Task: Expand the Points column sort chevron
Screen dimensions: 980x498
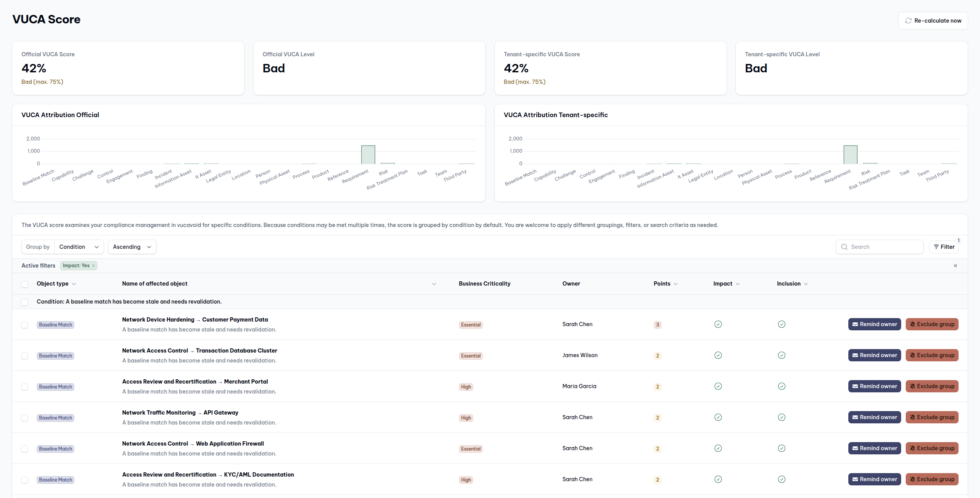Action: pos(676,284)
